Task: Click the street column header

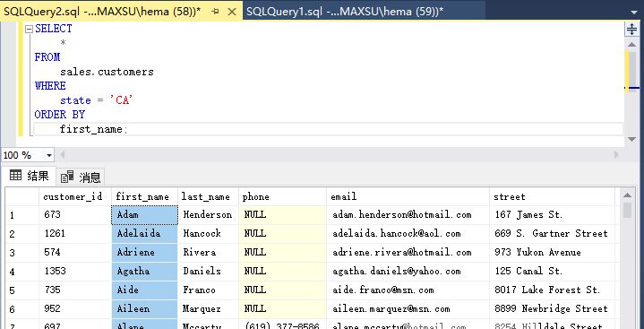Action: pyautogui.click(x=552, y=196)
